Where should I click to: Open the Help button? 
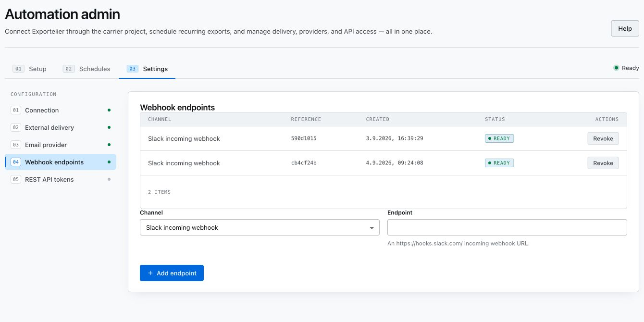[x=625, y=28]
